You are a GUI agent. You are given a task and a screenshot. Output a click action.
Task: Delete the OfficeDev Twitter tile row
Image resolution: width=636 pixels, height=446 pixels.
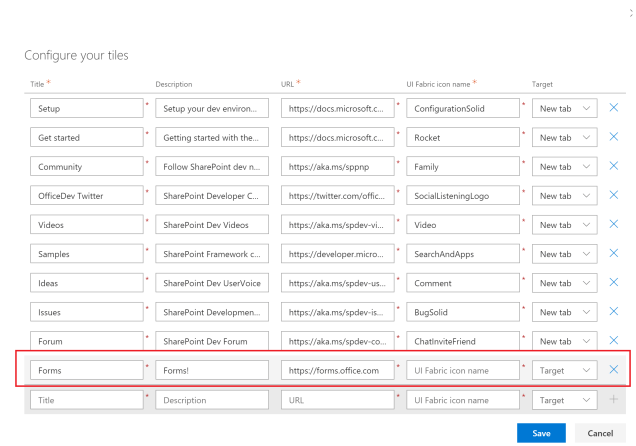click(x=614, y=195)
